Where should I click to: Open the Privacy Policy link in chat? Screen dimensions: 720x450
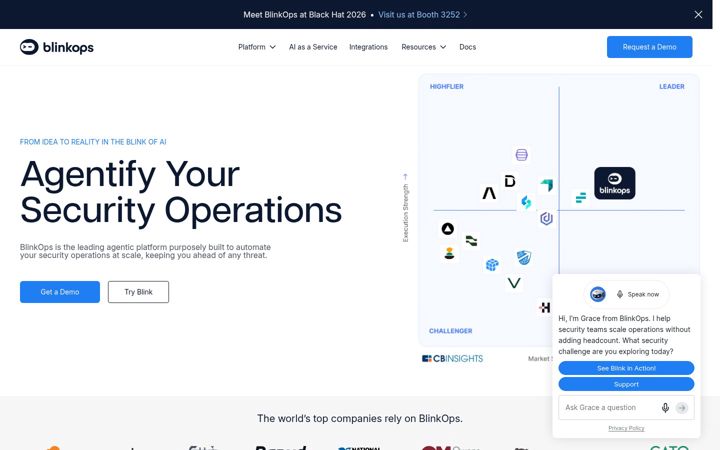pos(626,428)
